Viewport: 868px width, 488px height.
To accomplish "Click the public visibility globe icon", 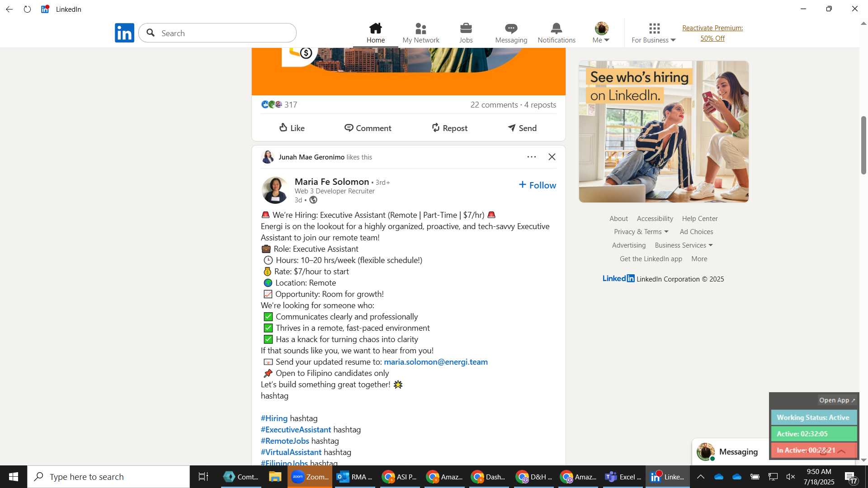I will pos(313,200).
